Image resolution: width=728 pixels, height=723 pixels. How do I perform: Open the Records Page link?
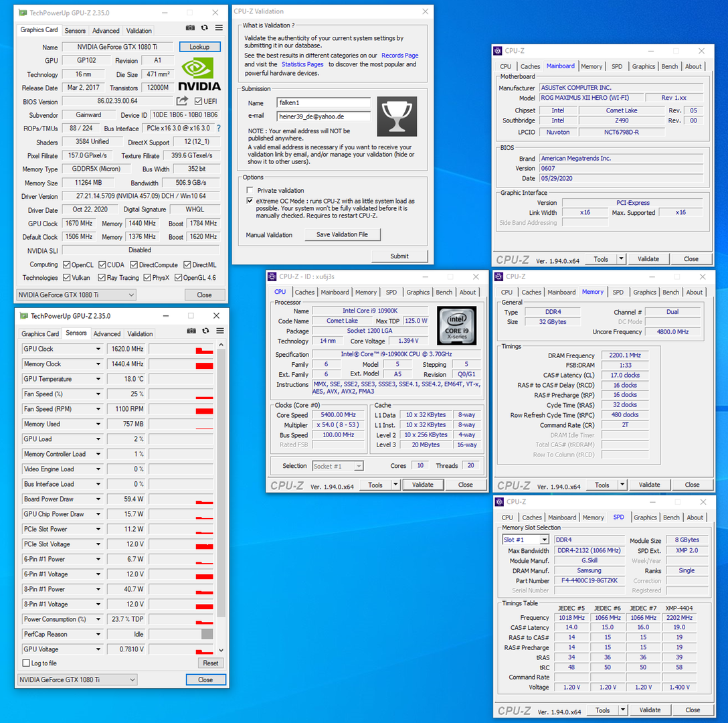coord(399,56)
